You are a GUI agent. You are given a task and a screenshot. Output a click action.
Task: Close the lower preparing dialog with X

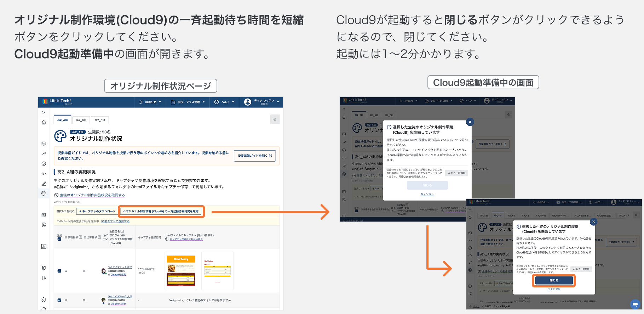click(x=594, y=222)
